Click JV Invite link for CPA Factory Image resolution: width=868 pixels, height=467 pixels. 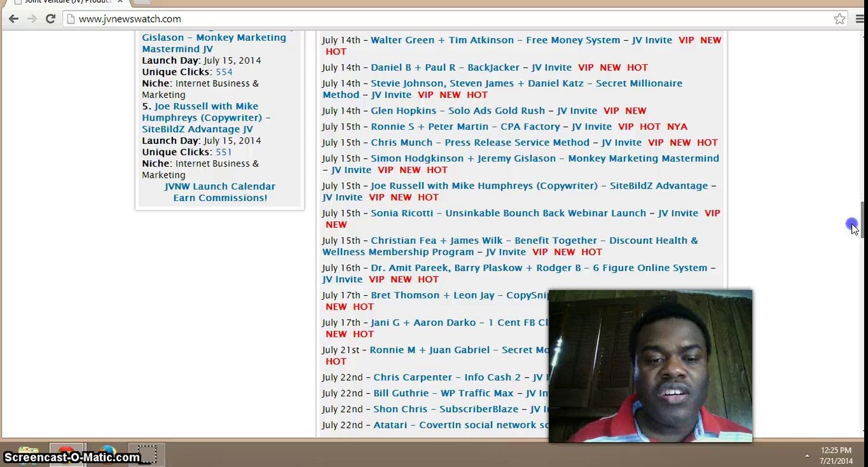click(591, 127)
